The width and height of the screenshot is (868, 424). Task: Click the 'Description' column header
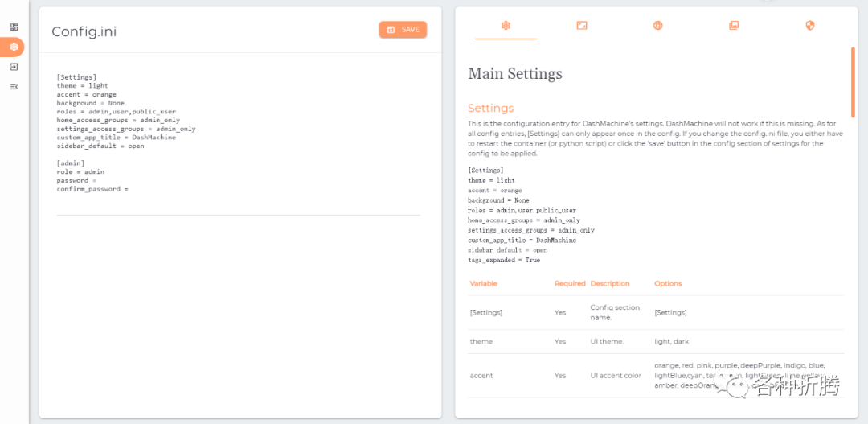click(609, 284)
